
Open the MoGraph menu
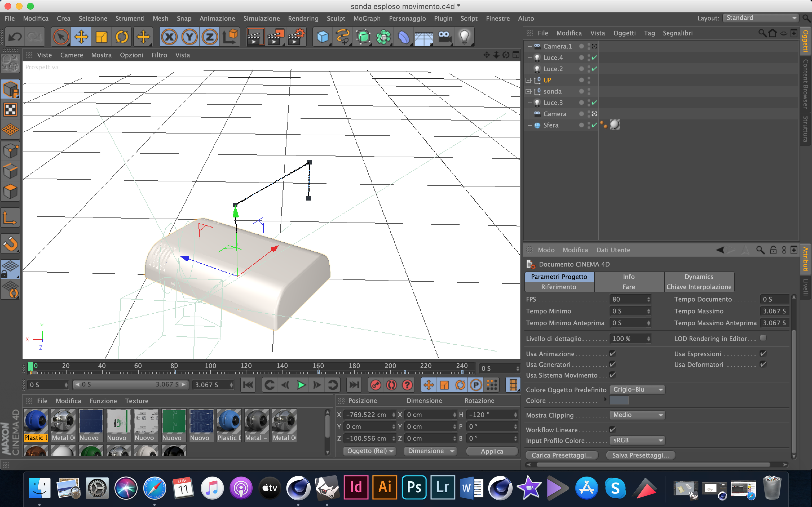coord(367,18)
